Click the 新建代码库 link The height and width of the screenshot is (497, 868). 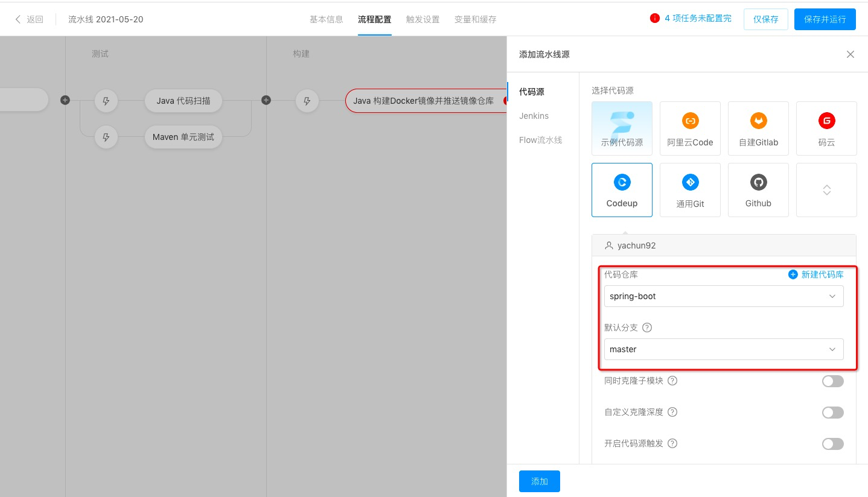coord(822,274)
